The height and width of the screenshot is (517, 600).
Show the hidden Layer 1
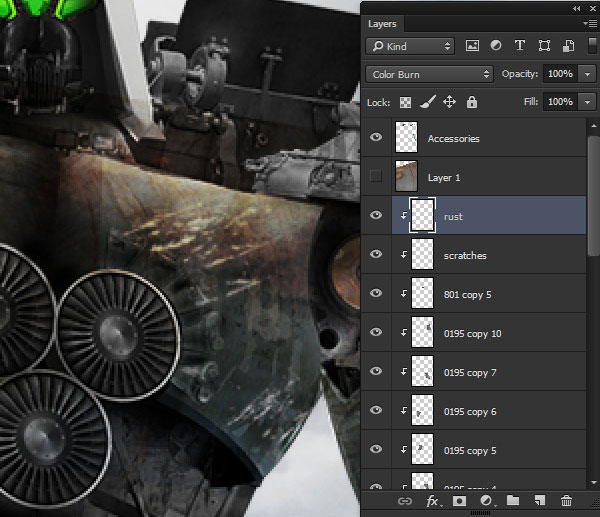click(376, 176)
